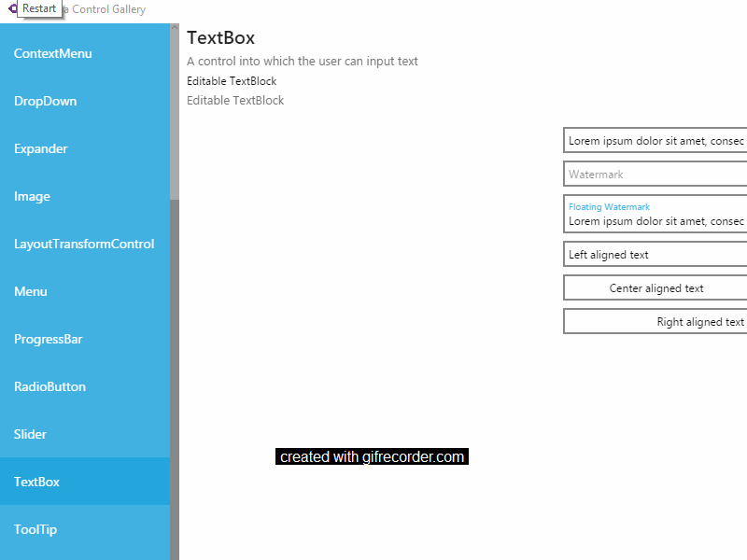The width and height of the screenshot is (747, 560).
Task: Open the ToolTip gallery page
Action: pyautogui.click(x=35, y=529)
